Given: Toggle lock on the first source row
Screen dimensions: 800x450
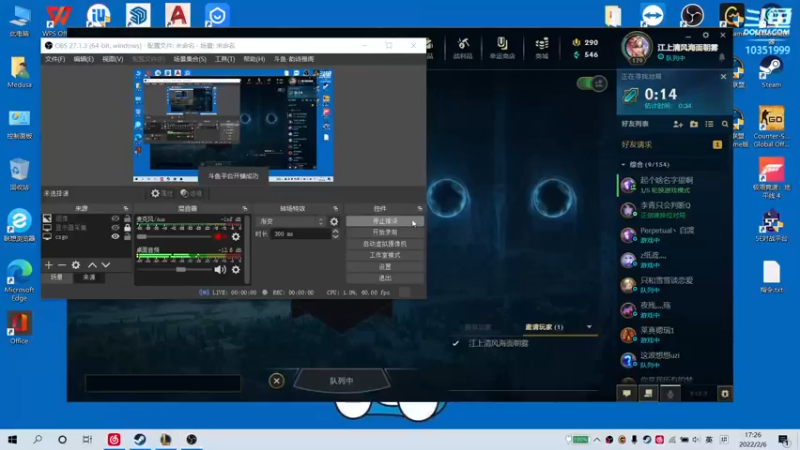Looking at the screenshot, I should (127, 218).
